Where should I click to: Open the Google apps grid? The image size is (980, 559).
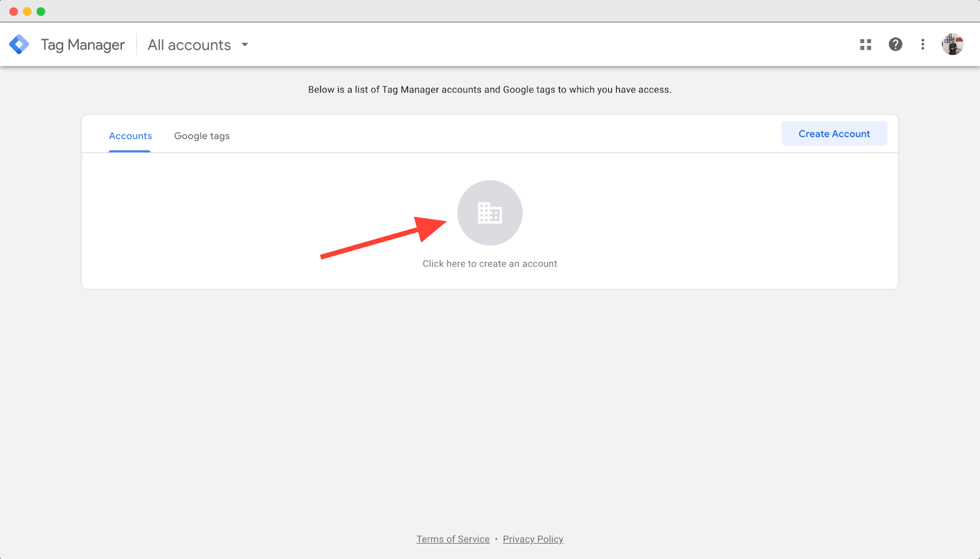pyautogui.click(x=865, y=45)
